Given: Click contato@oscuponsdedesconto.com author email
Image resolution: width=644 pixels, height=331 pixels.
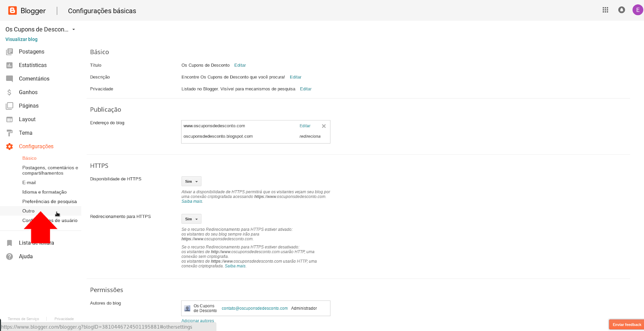Looking at the screenshot, I should tap(255, 308).
